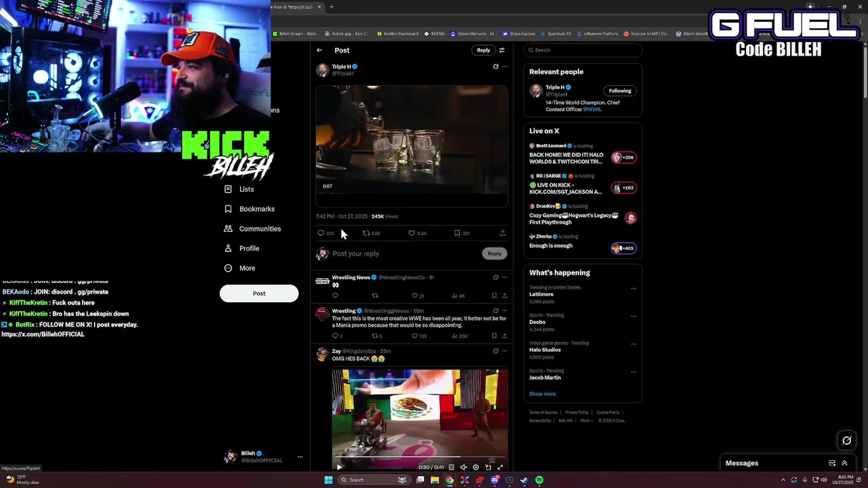Reply to the Wrestling News comment

pos(335,296)
